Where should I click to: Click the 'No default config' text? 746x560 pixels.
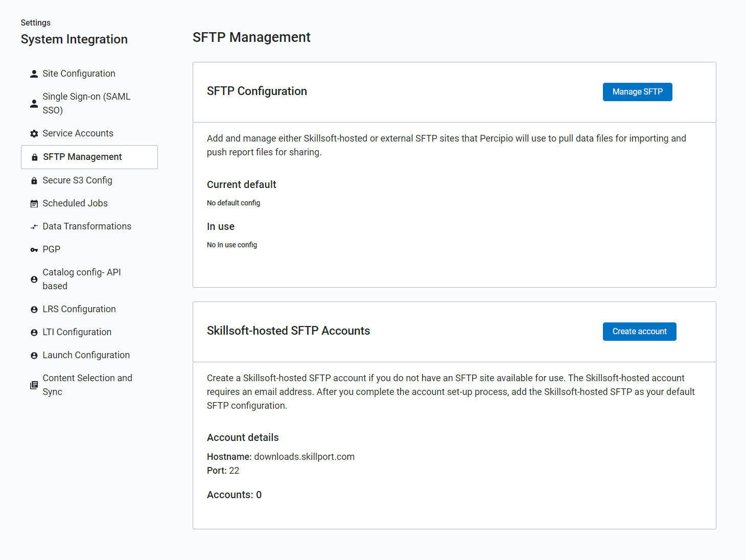click(234, 203)
